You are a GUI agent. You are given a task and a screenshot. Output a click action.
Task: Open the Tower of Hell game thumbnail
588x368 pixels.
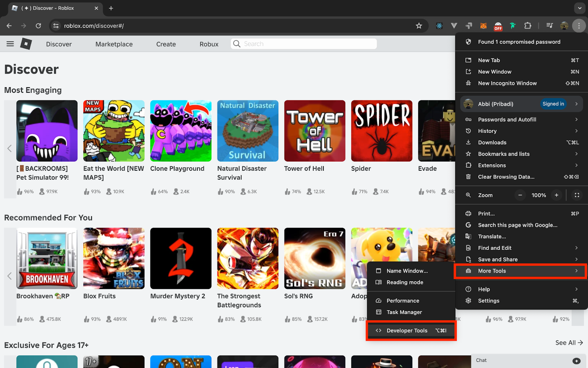point(315,131)
